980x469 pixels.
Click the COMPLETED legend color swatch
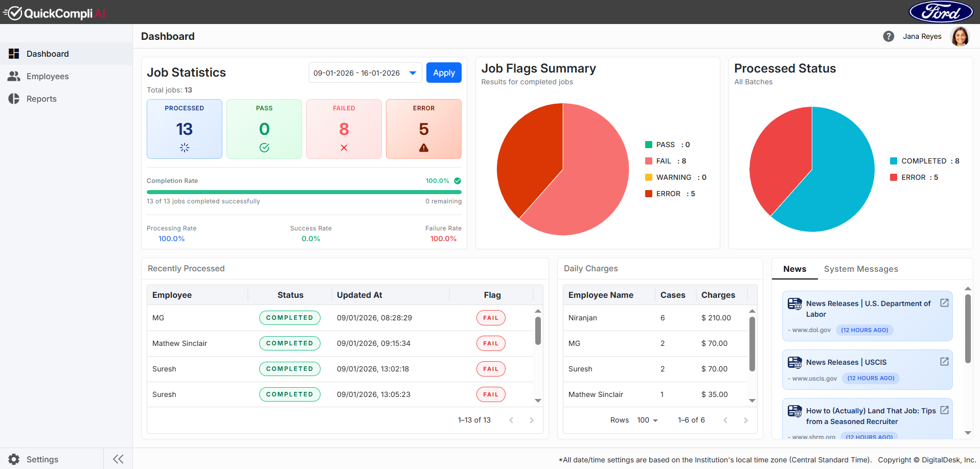[x=894, y=161]
